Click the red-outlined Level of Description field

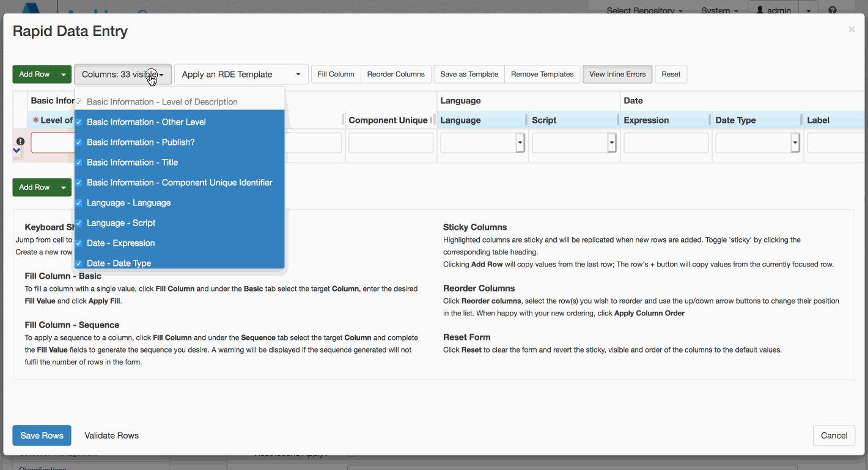pos(53,143)
